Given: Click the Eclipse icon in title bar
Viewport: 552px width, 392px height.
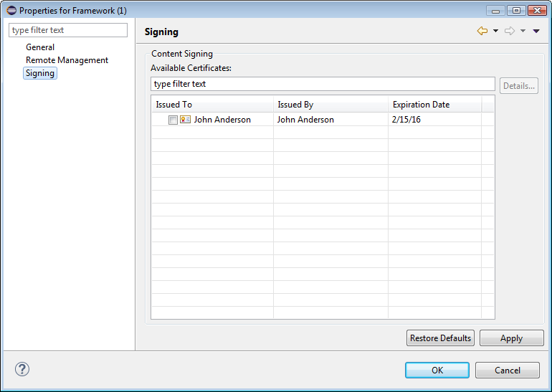Looking at the screenshot, I should click(x=11, y=11).
